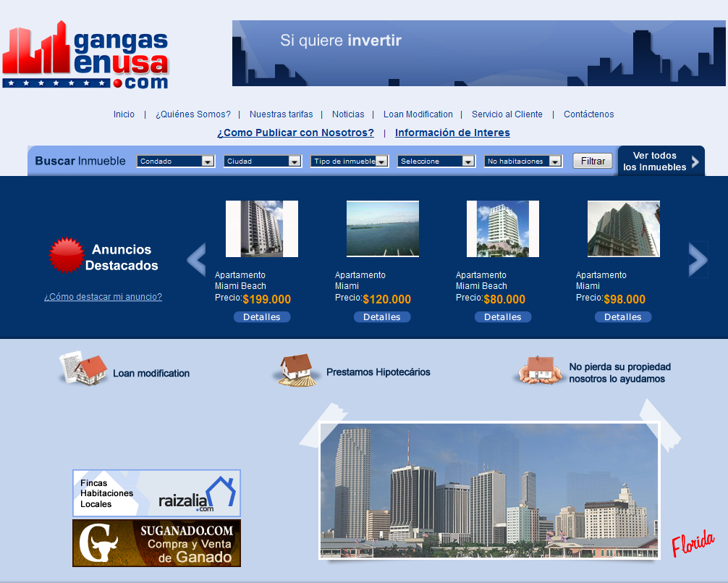The image size is (728, 583).
Task: Click the previous arrow in featured listings carousel
Action: click(196, 260)
